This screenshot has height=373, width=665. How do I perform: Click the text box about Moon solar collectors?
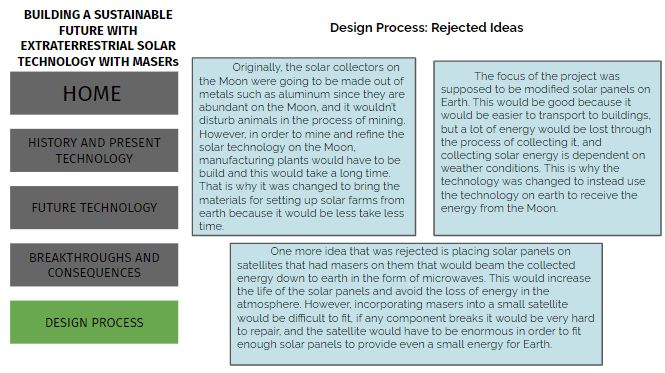click(304, 147)
